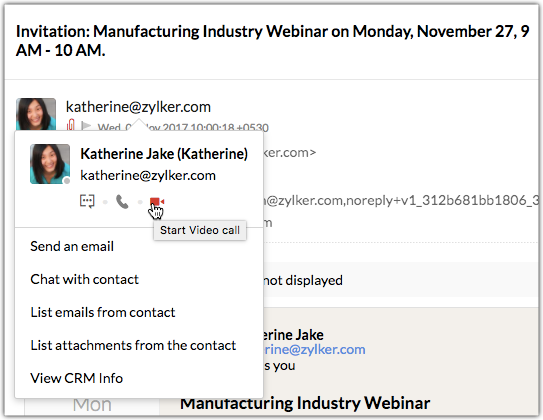The height and width of the screenshot is (420, 543).
Task: Click the Manufacturing Industry Webinar event title
Action: pos(305,403)
